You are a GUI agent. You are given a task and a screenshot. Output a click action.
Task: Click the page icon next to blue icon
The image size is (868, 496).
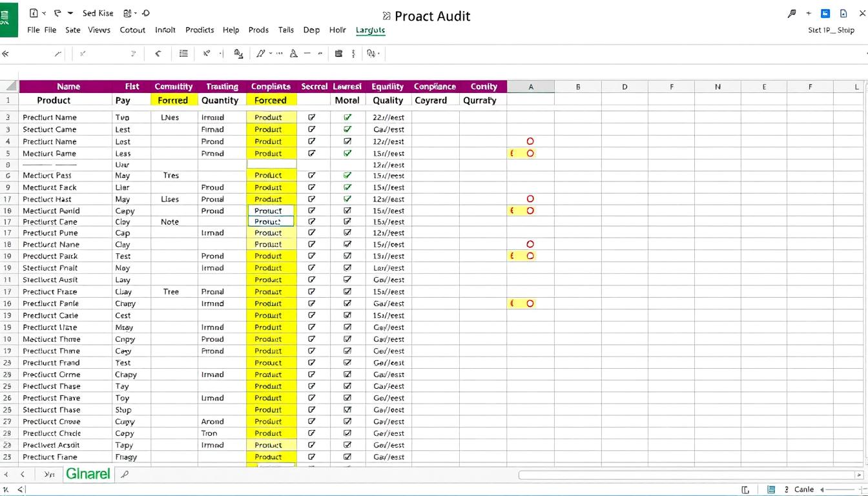[843, 14]
